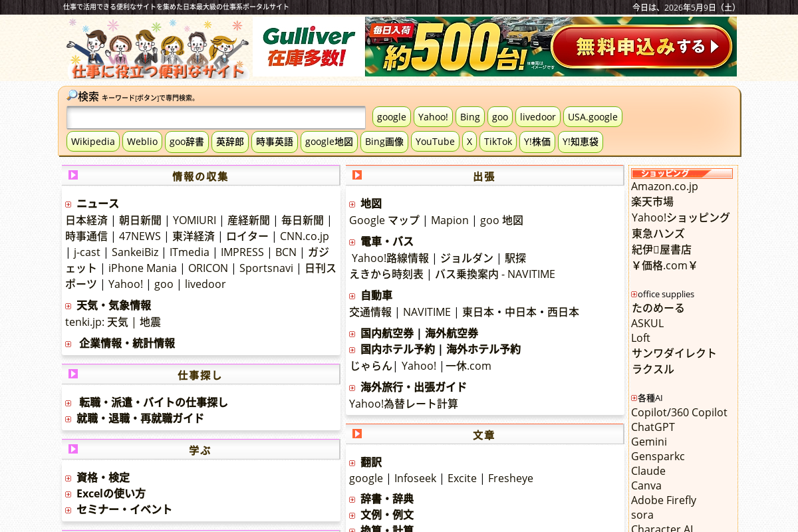The image size is (798, 532).
Task: Click the pink arrow icon beside 仕事探し
Action: tap(73, 374)
